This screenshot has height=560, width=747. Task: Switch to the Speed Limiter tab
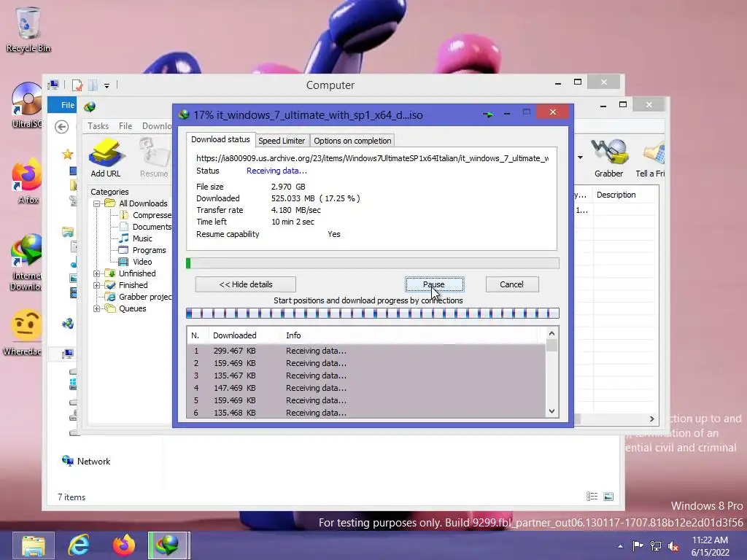(x=282, y=141)
